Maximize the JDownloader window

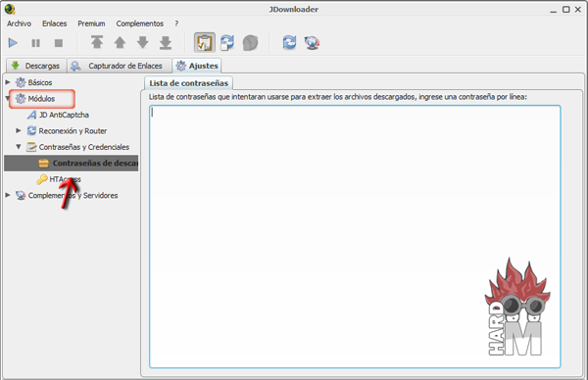pos(565,10)
